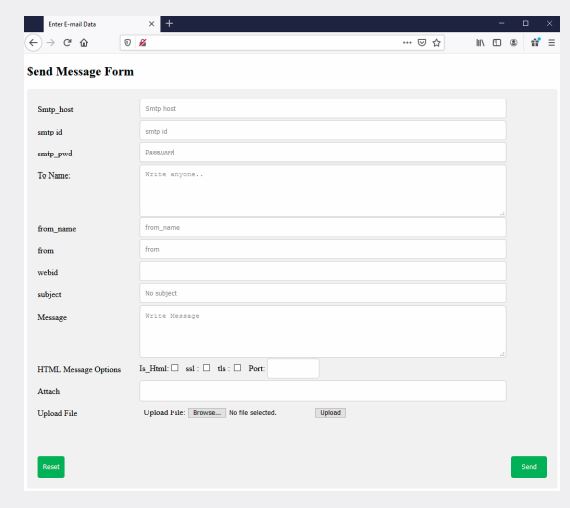Open the browser home page icon

pos(84,43)
